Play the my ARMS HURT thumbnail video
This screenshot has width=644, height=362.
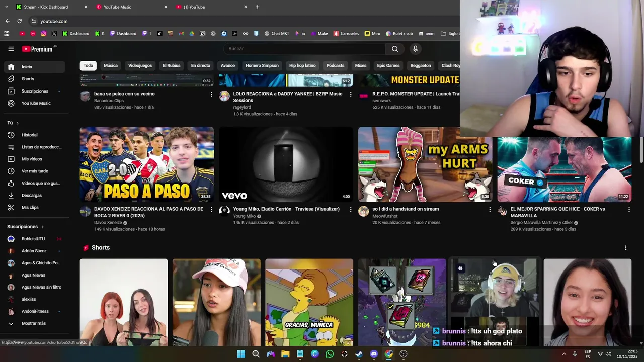(x=425, y=164)
